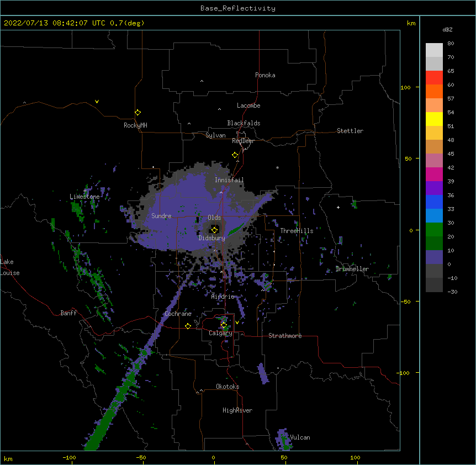Click the white plus marker north of Drumheller

click(x=338, y=207)
